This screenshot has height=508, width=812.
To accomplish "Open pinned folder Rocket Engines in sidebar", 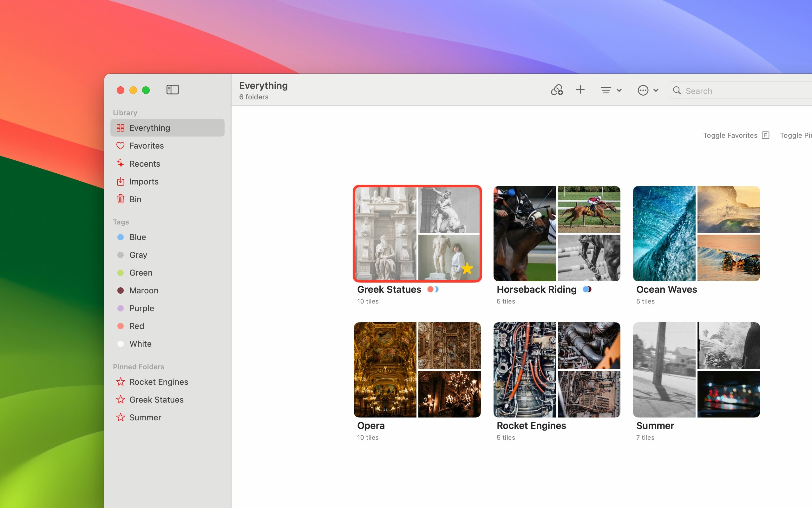I will coord(167,382).
